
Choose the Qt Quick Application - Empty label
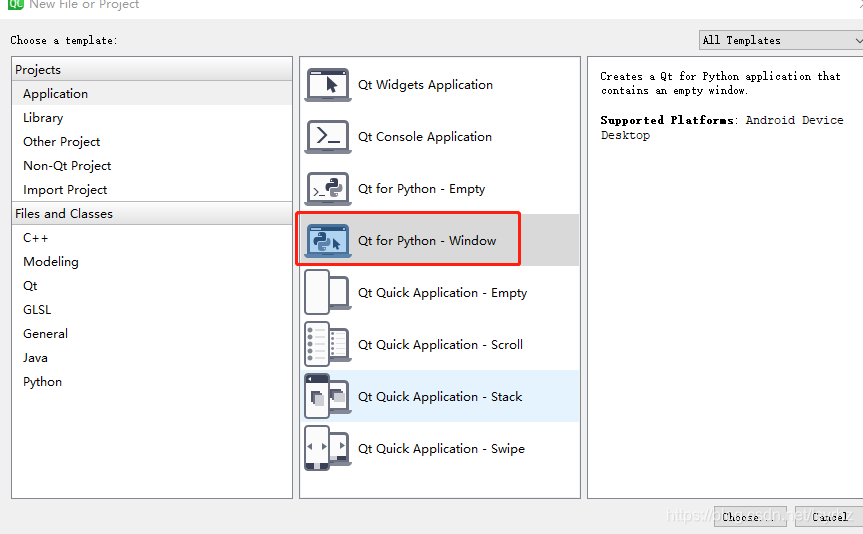click(442, 293)
